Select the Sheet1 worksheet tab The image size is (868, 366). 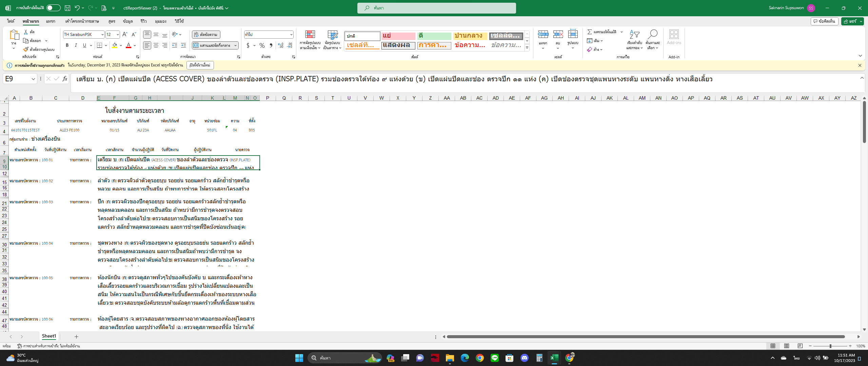(49, 336)
